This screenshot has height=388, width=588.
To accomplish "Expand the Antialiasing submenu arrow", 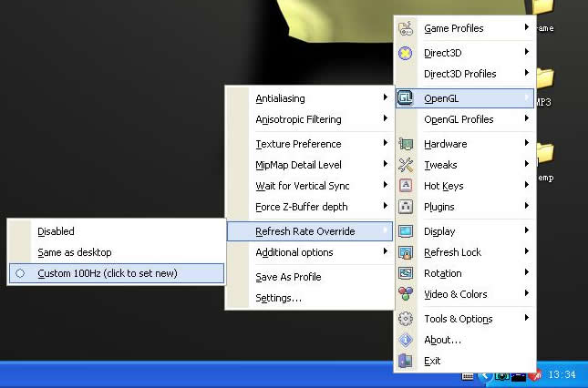I will (386, 98).
